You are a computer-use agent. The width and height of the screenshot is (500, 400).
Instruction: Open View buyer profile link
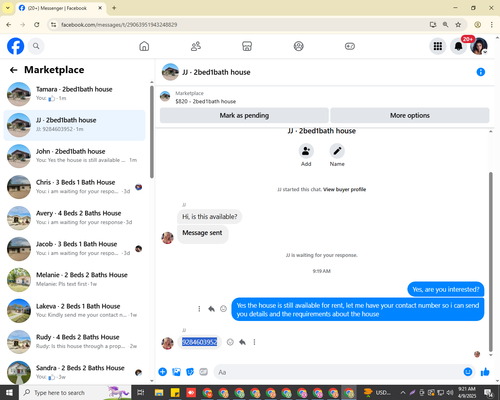(344, 189)
